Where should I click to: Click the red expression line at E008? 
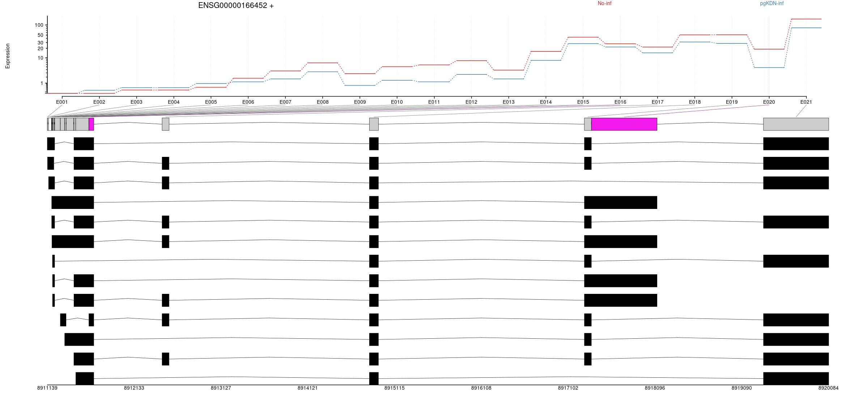point(323,63)
